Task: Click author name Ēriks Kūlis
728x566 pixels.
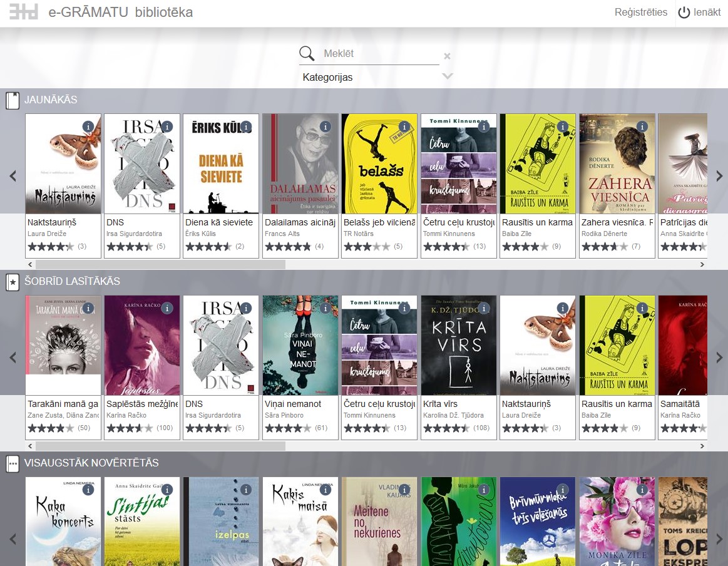Action: coord(200,234)
